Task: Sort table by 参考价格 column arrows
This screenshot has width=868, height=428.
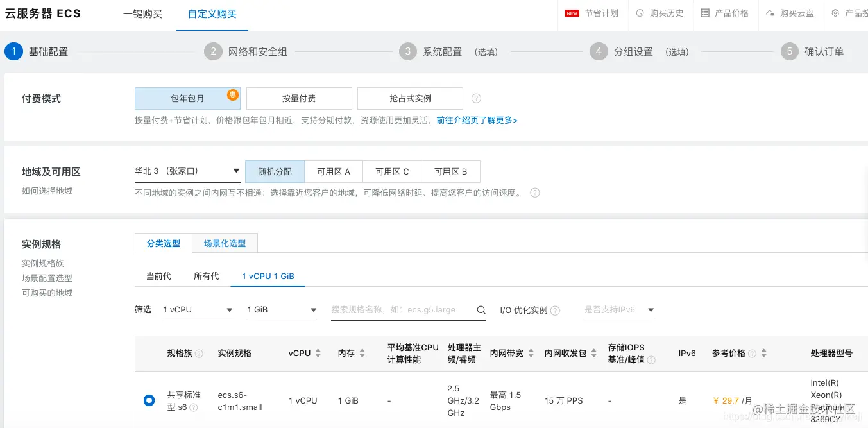Action: point(764,352)
